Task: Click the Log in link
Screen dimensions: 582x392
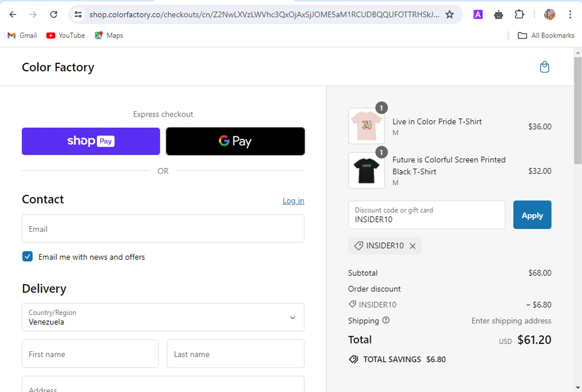Action: point(293,201)
